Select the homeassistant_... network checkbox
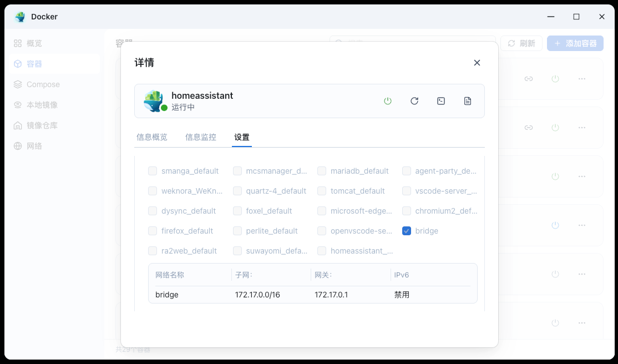 click(322, 251)
